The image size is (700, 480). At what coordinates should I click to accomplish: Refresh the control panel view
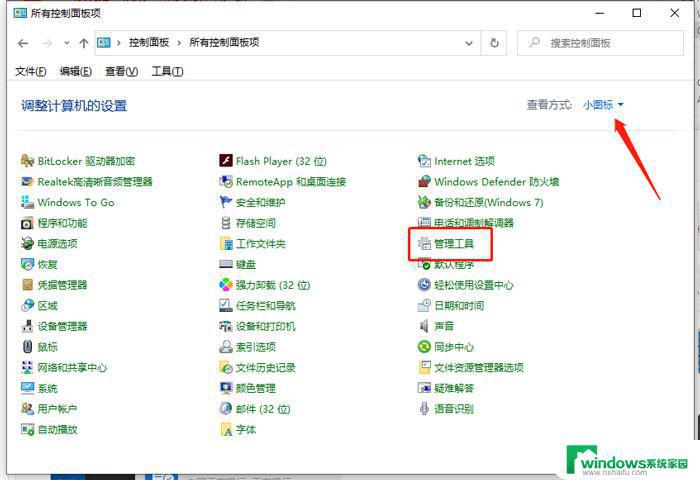coord(494,43)
